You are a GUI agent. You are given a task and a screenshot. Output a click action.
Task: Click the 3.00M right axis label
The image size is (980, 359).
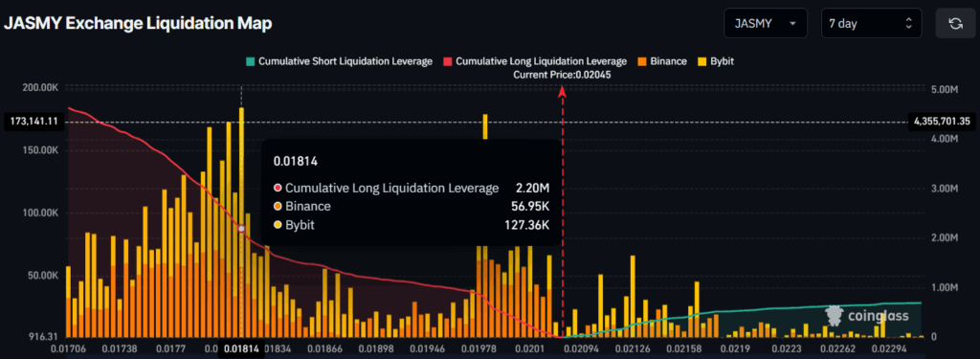[x=945, y=189]
